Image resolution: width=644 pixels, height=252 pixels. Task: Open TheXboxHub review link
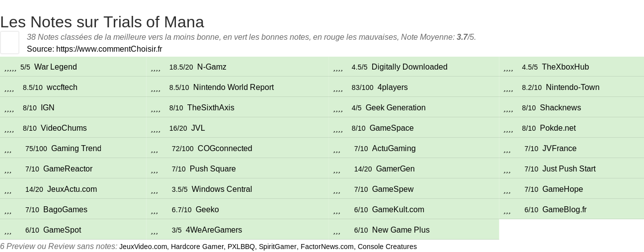pos(565,67)
